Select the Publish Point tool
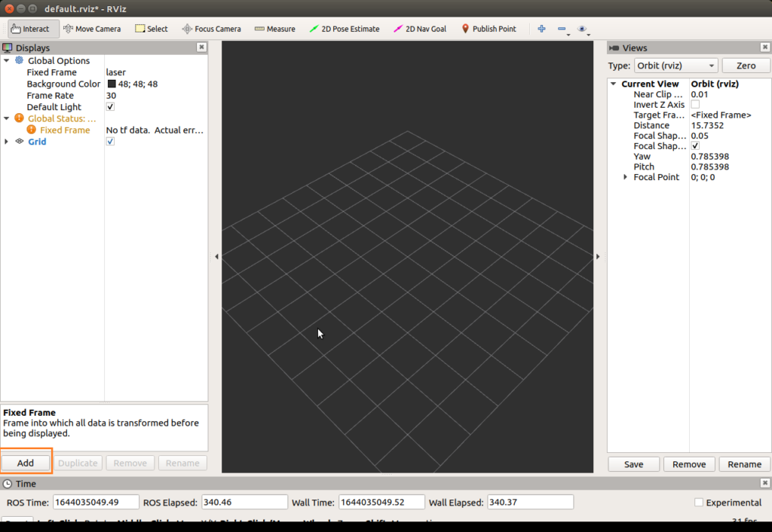 tap(489, 28)
